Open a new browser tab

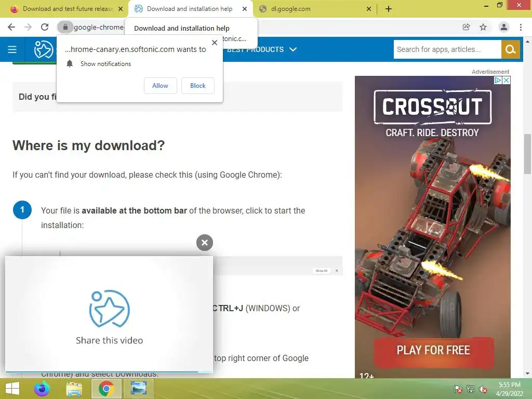pyautogui.click(x=389, y=9)
